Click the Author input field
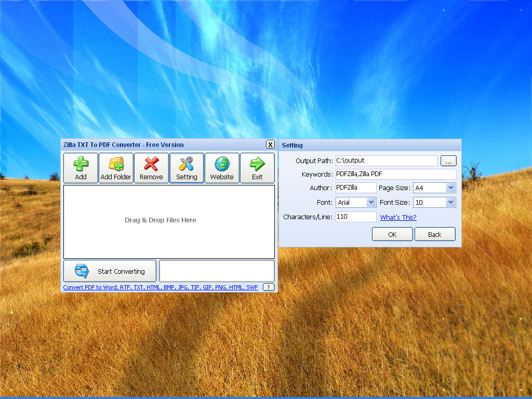Screen dimensions: 532x399 pos(355,188)
